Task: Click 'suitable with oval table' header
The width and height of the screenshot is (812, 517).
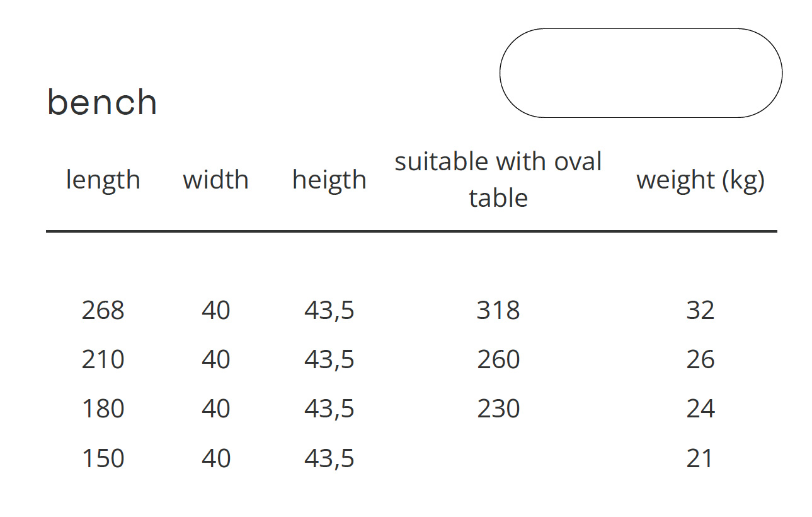Action: click(498, 180)
